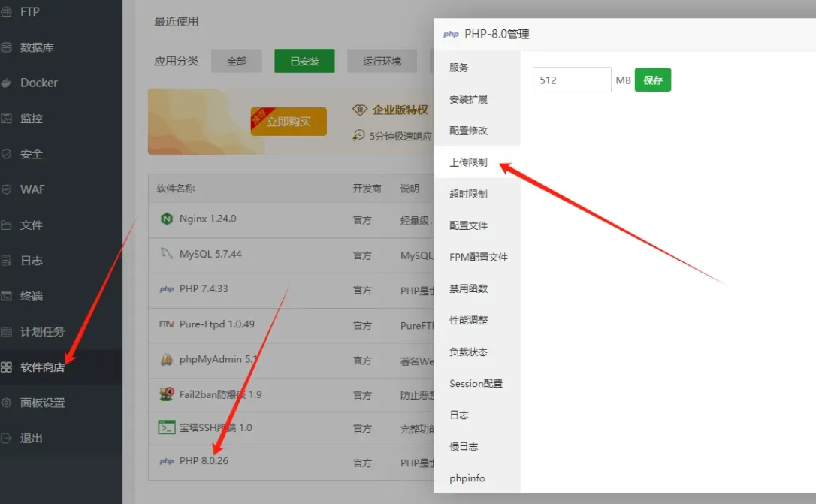Image resolution: width=816 pixels, height=504 pixels.
Task: Click the 宝塔SSH终端 terminal icon
Action: pyautogui.click(x=166, y=427)
